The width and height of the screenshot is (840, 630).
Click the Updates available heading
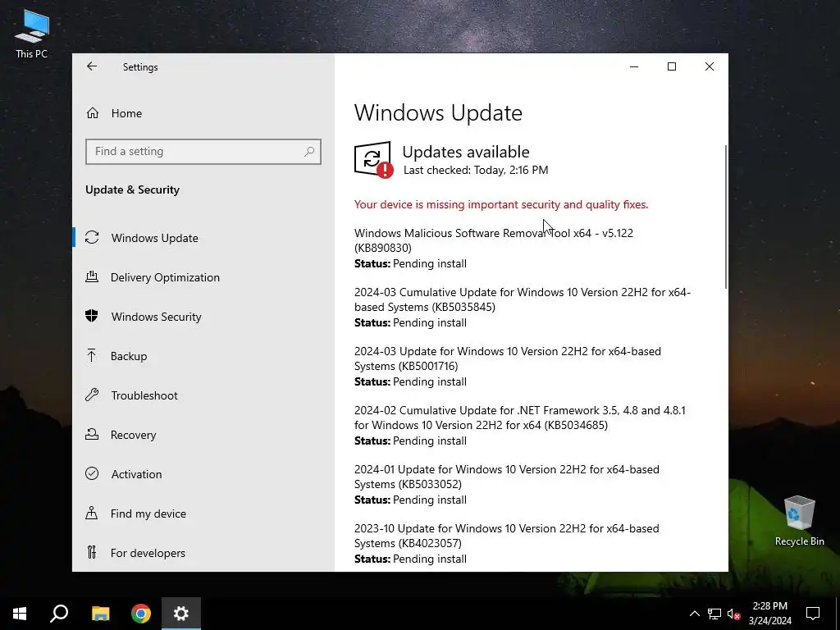coord(466,152)
